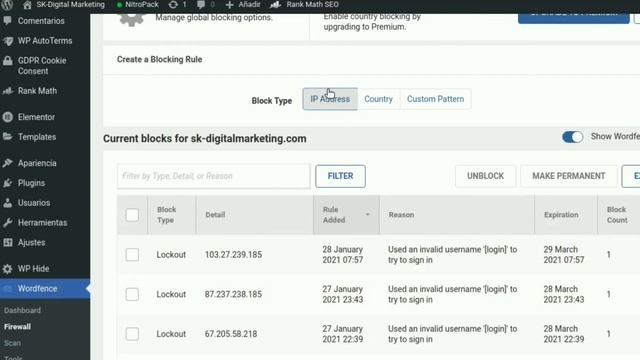Toggle the Show Wordfence switch
Screen dimensions: 640x360
tap(572, 137)
